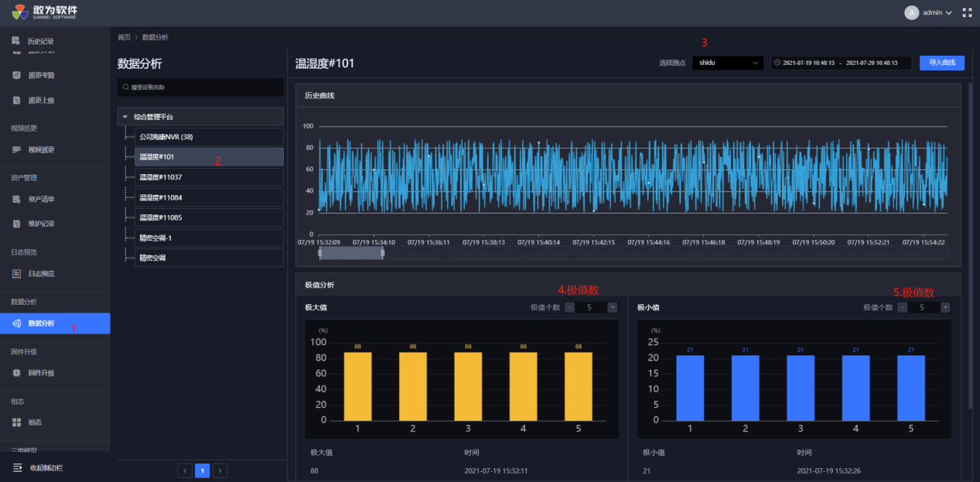
Task: Increase the 极大值 extreme count
Action: [612, 307]
